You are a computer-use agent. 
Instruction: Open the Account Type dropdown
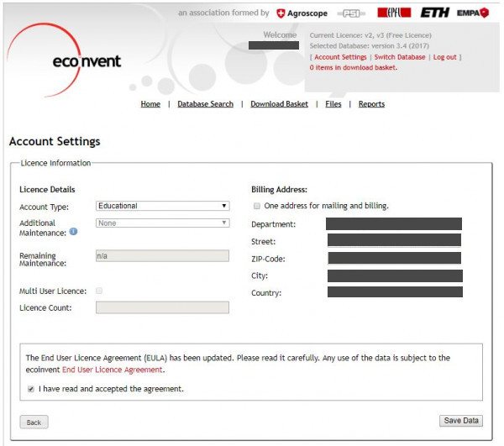163,206
